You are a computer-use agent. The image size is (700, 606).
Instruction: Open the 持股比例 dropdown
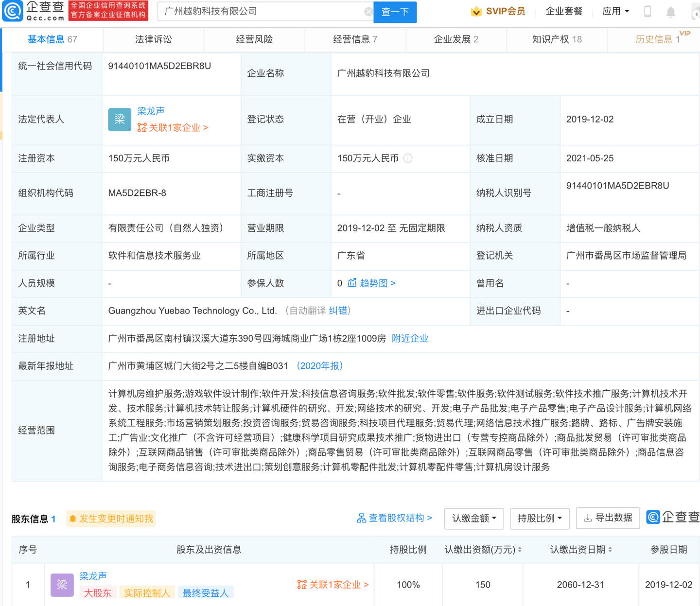539,518
